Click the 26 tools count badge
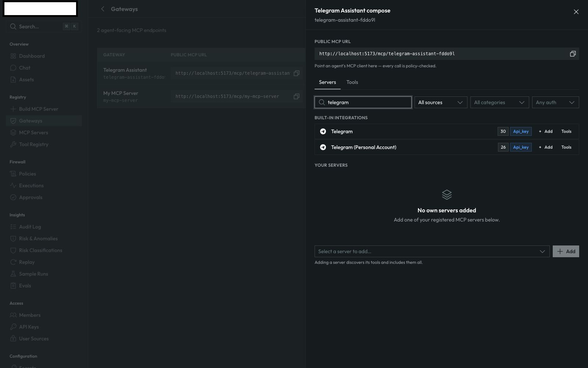The height and width of the screenshot is (368, 588). click(x=503, y=147)
